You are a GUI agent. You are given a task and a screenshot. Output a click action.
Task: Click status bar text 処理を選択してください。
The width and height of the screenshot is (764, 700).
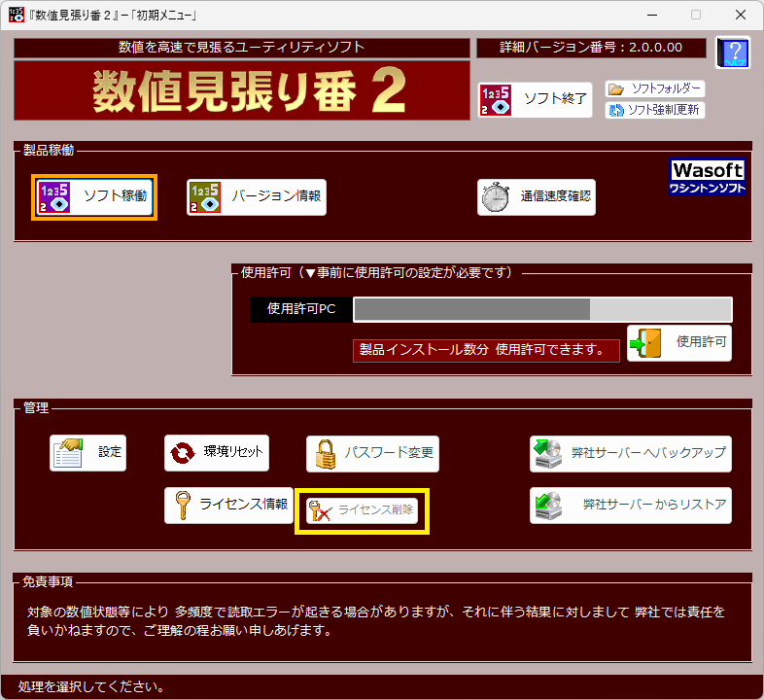[x=90, y=687]
